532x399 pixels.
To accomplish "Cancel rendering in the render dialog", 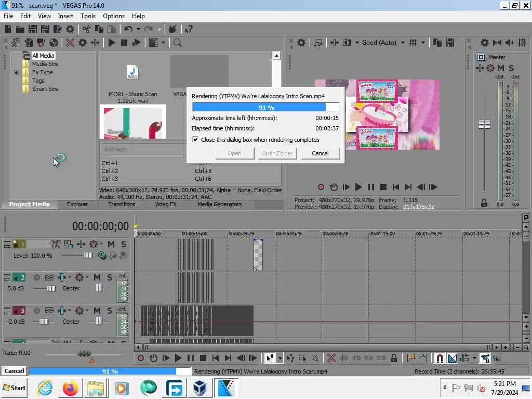I will (x=320, y=153).
